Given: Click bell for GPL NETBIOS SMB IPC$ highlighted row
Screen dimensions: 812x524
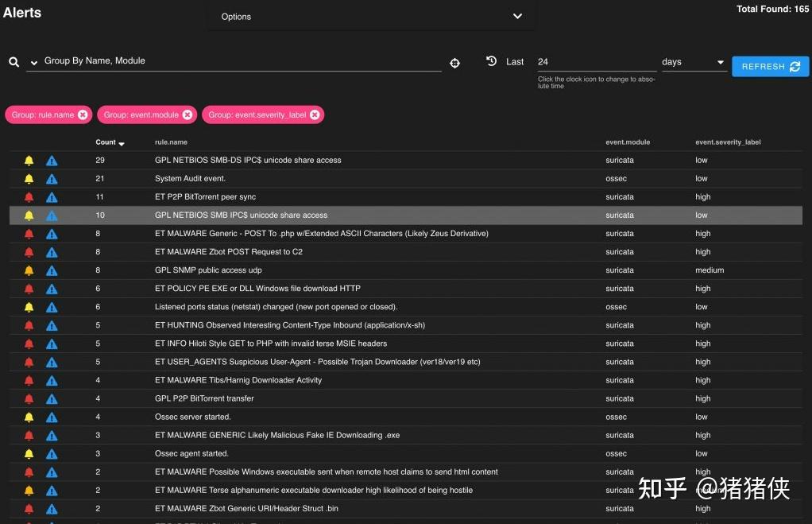Looking at the screenshot, I should tap(29, 215).
